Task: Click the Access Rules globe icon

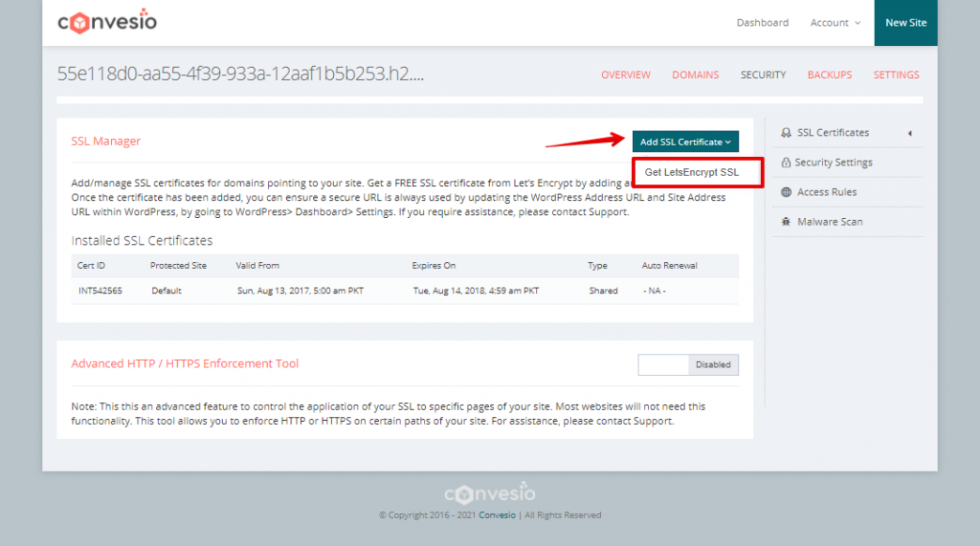Action: [787, 192]
